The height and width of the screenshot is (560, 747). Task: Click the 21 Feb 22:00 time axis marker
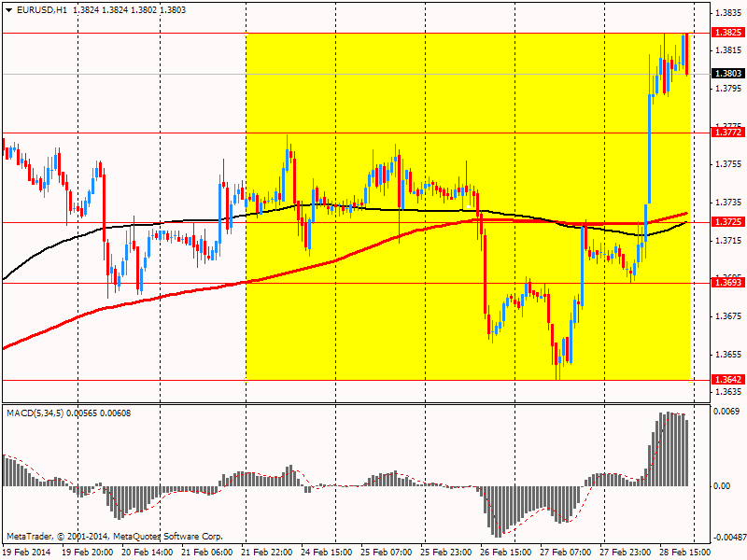click(x=266, y=553)
